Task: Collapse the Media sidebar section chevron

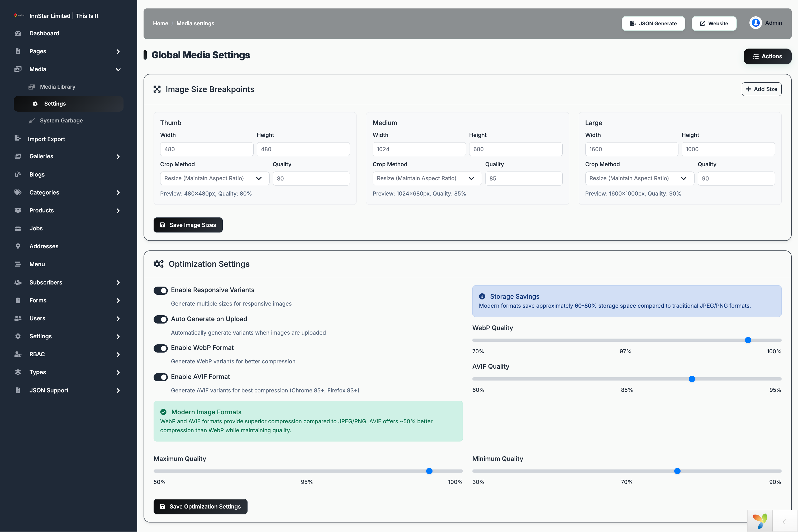Action: [x=118, y=70]
